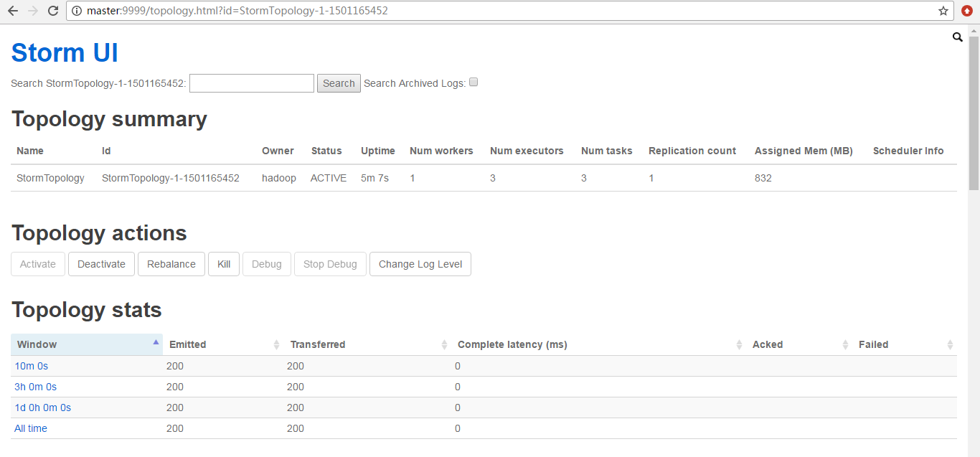Go back with the browser back arrow

(12, 11)
